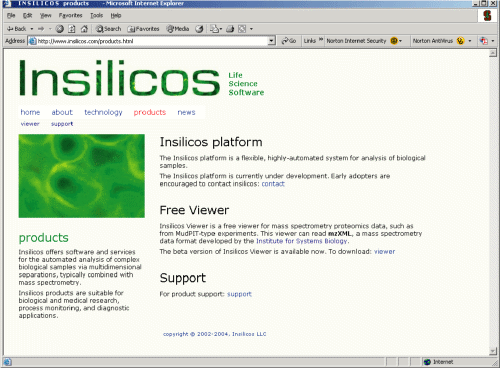Follow the Institute for Systems Biology link
Viewport: 500px width, 368px height.
302,241
